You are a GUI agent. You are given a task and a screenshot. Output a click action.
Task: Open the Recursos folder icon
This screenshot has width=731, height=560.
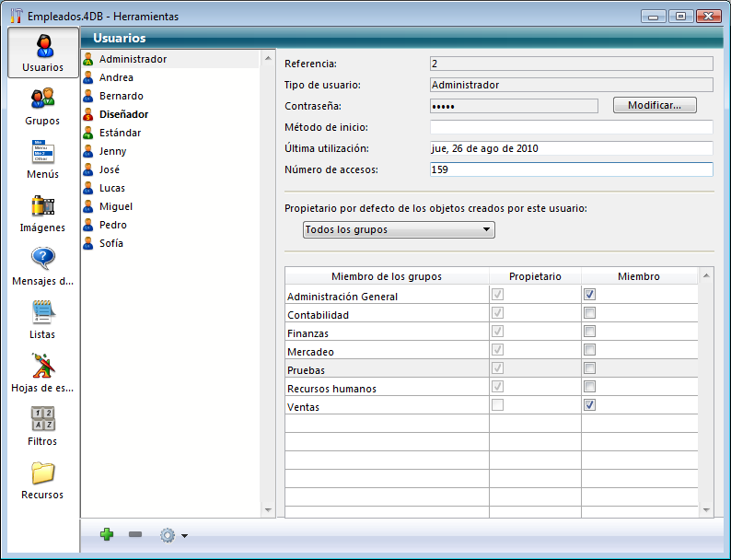(x=42, y=473)
